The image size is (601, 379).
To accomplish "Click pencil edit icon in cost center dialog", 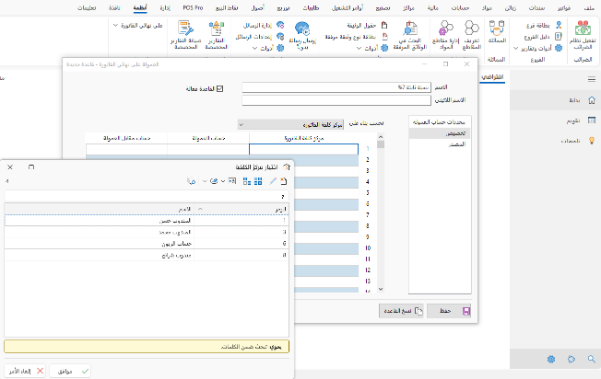I will pyautogui.click(x=273, y=181).
